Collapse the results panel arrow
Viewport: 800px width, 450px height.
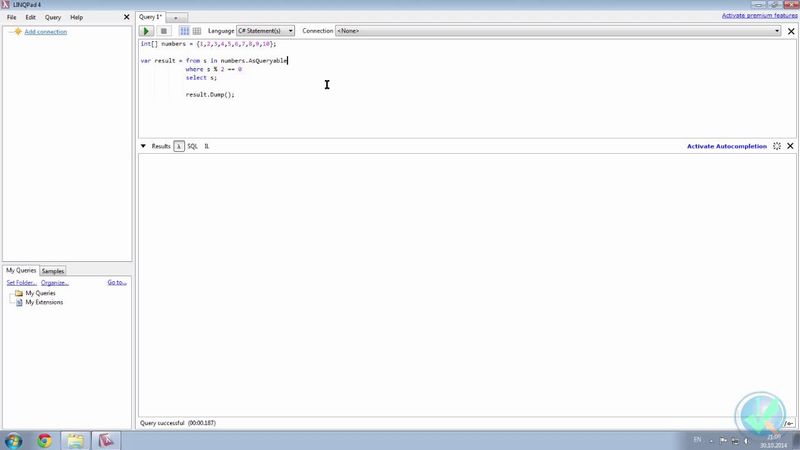coord(143,146)
